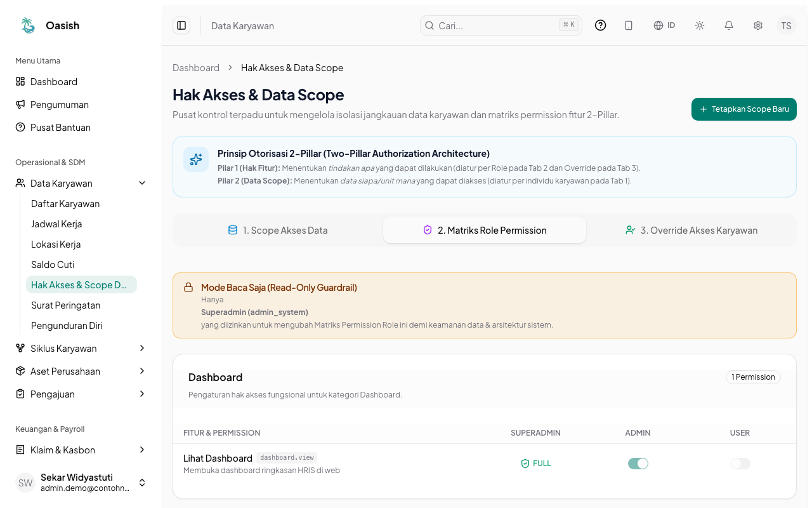This screenshot has width=812, height=508.
Task: Expand the Pengajuan chevron
Action: tap(142, 394)
